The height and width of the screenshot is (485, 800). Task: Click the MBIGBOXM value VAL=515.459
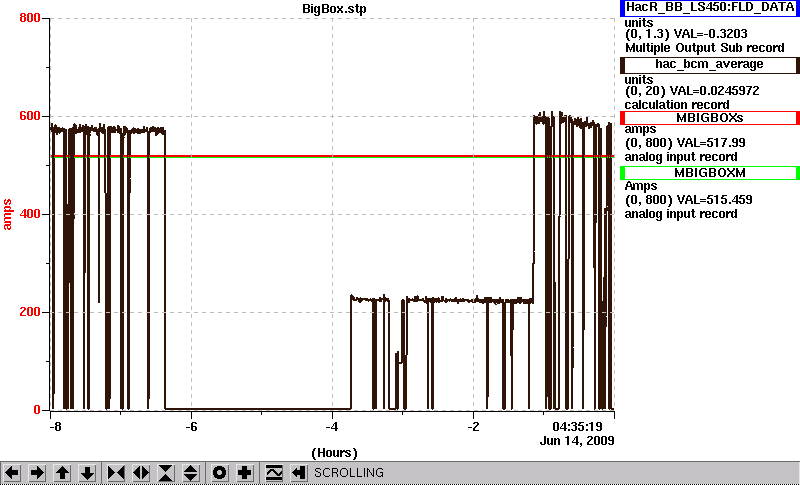coord(713,200)
